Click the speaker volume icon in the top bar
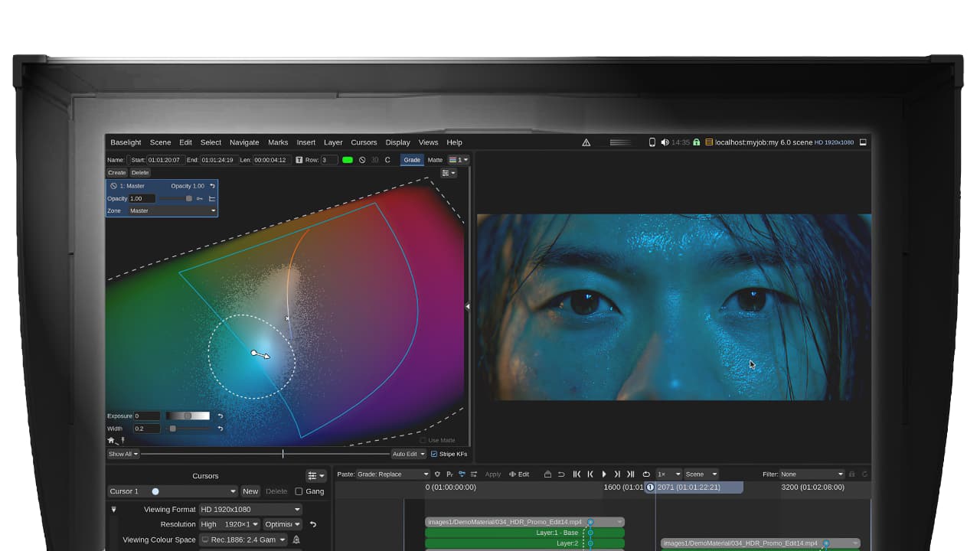This screenshot has width=980, height=551. (x=665, y=142)
